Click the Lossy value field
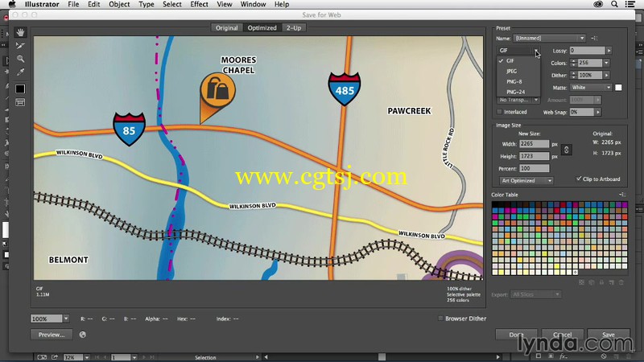644x362 pixels. point(588,51)
